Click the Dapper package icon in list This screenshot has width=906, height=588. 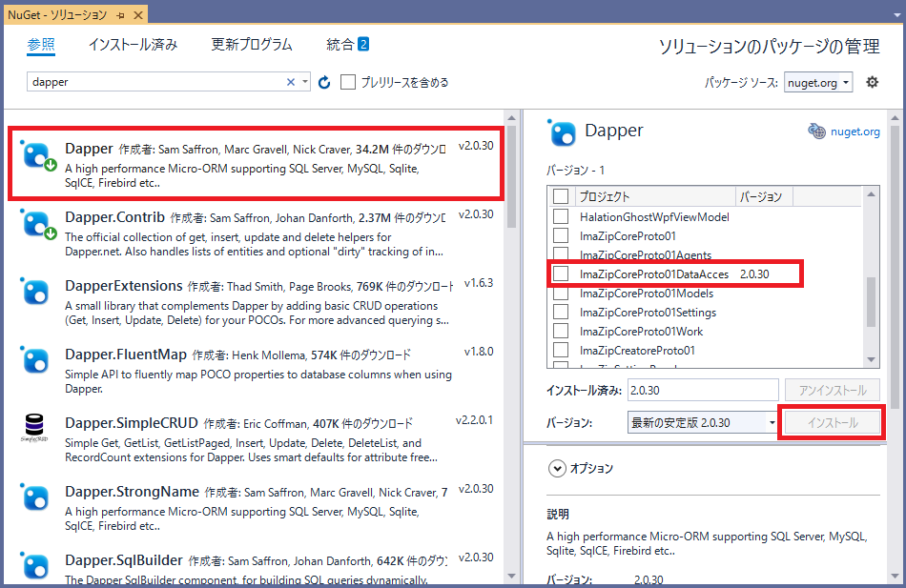click(x=38, y=156)
